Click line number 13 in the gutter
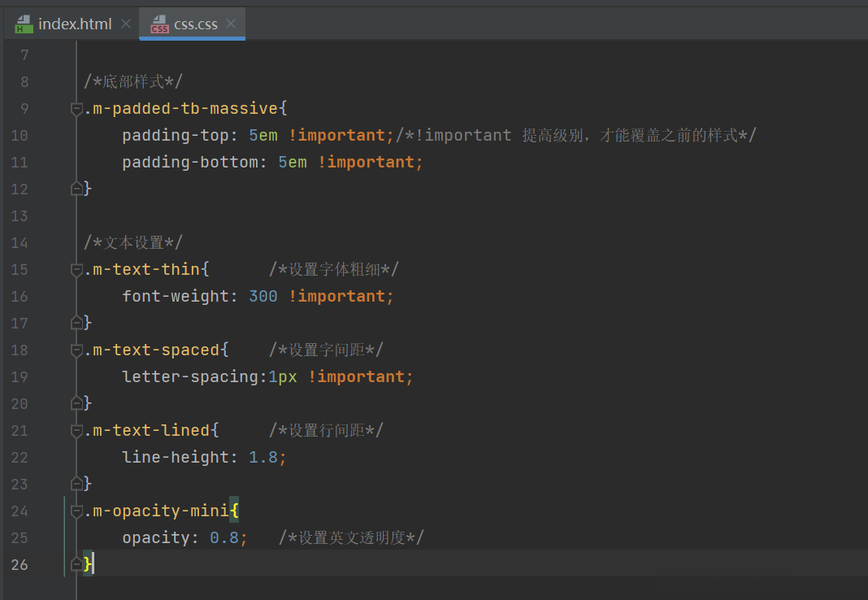This screenshot has height=600, width=868. pyautogui.click(x=20, y=216)
